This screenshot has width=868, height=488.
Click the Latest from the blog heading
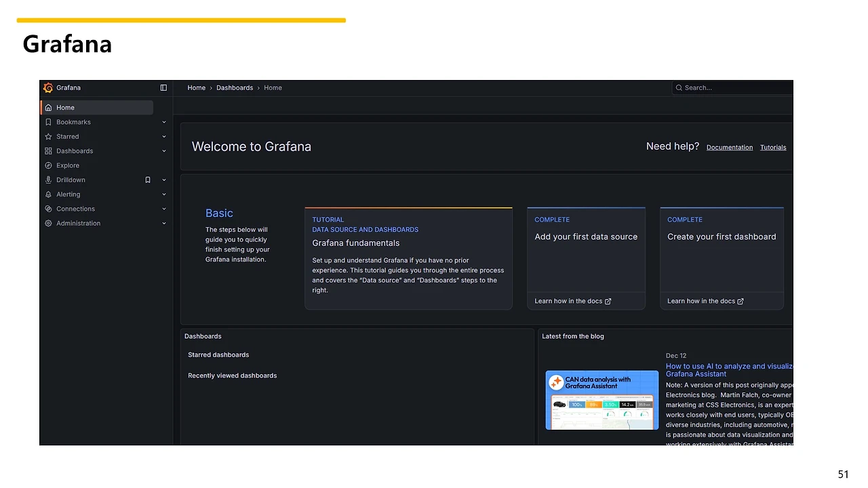click(573, 336)
